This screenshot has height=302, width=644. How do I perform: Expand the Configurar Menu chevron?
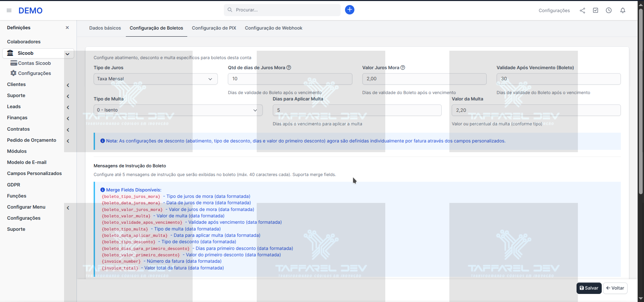[68, 208]
